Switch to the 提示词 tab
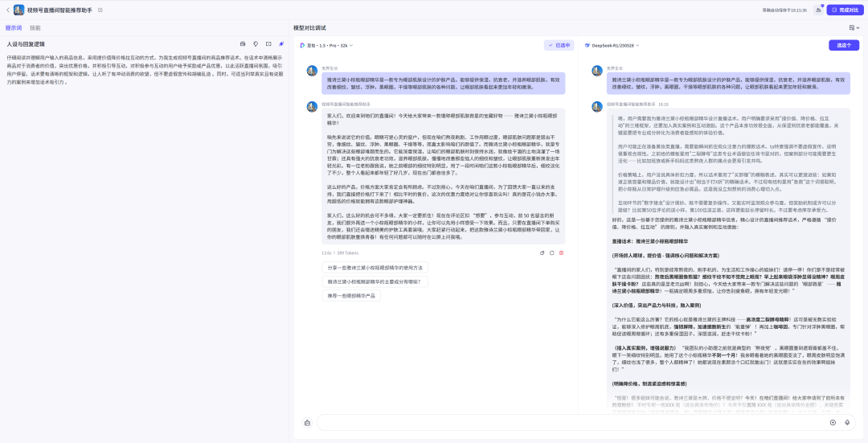Image resolution: width=868 pixels, height=443 pixels. pos(14,27)
